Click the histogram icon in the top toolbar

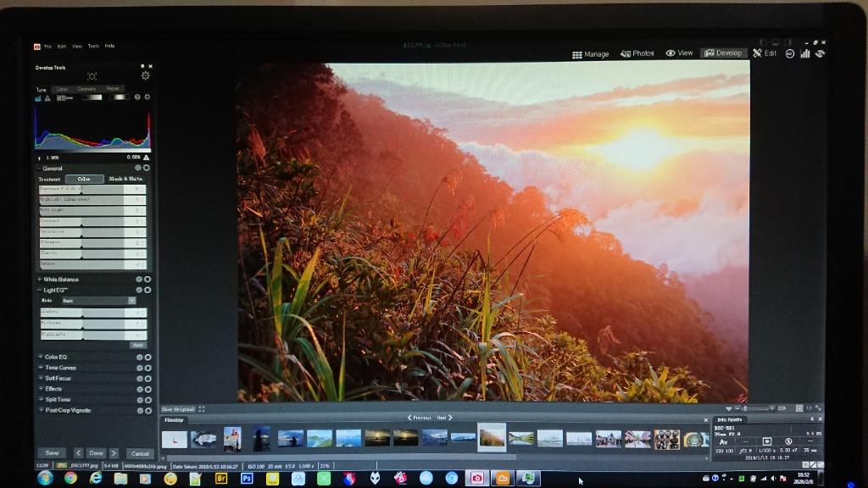805,53
